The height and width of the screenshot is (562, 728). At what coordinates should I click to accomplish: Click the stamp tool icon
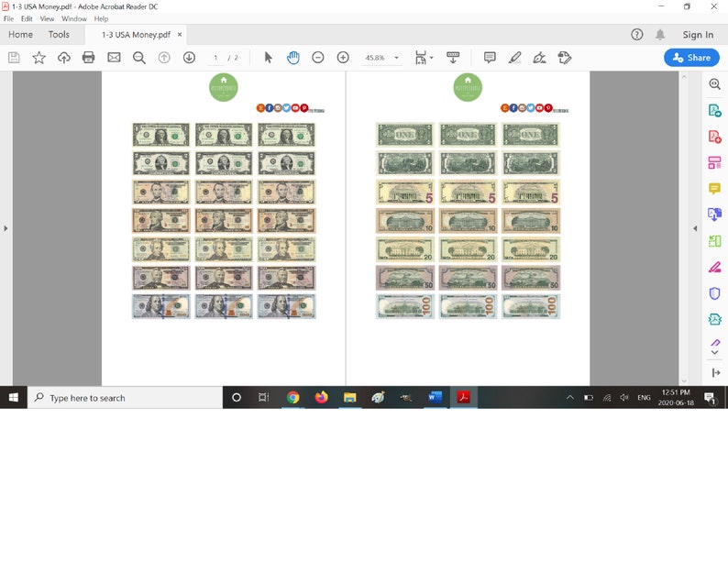click(565, 58)
